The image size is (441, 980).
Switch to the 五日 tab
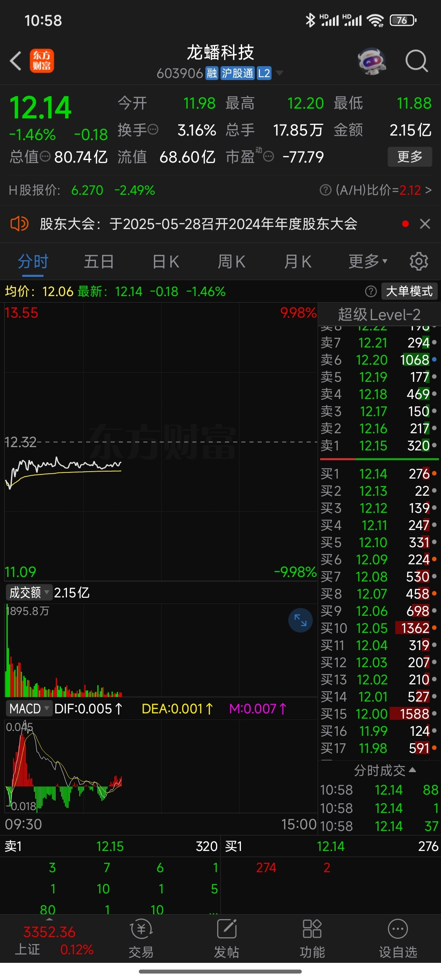(99, 261)
